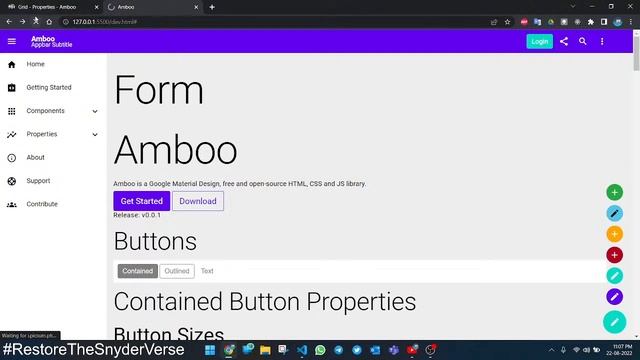Image resolution: width=640 pixels, height=360 pixels.
Task: Open the Chrome three-dot menu
Action: tap(631, 22)
